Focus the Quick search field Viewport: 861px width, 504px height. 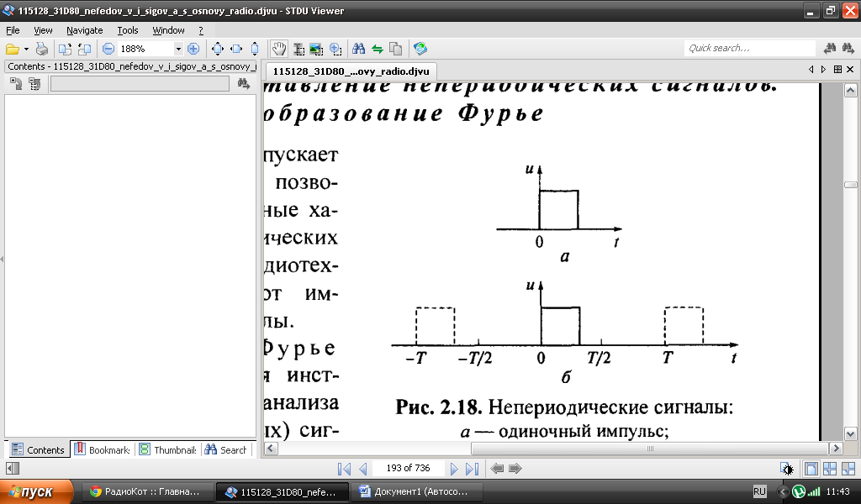[749, 48]
